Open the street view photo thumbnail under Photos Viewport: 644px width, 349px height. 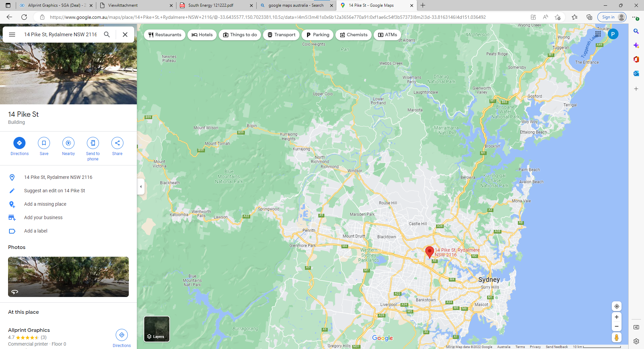[x=68, y=277]
